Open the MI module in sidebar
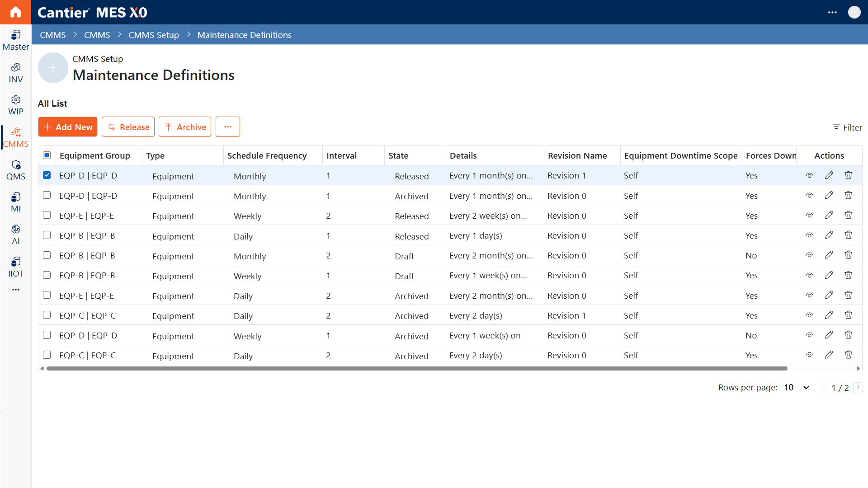 (15, 202)
